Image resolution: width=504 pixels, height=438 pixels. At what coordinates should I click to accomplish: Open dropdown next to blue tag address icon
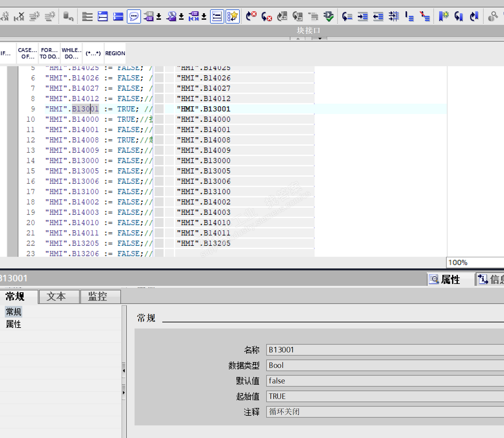(x=204, y=16)
